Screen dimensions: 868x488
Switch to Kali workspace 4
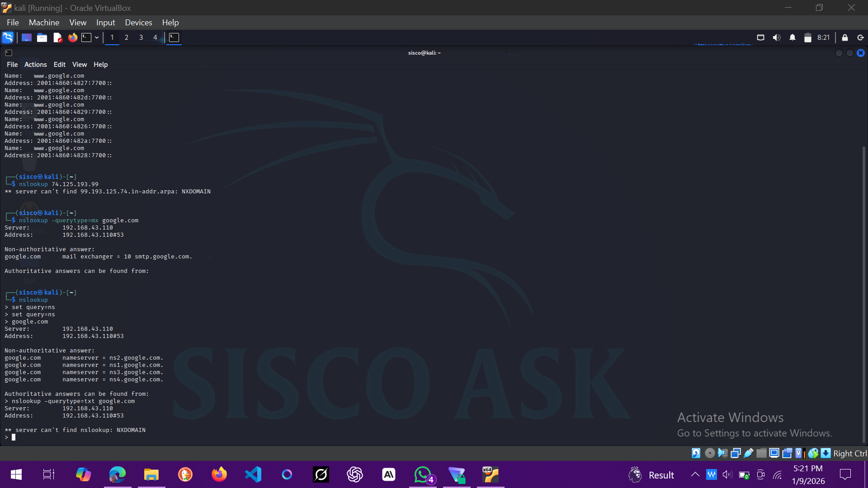(155, 38)
